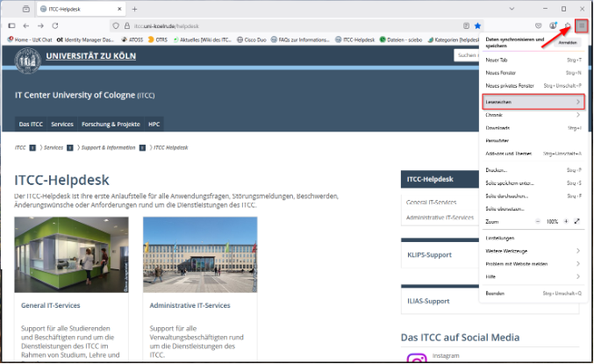Toggle the sidebar button in toolbar

(11, 25)
